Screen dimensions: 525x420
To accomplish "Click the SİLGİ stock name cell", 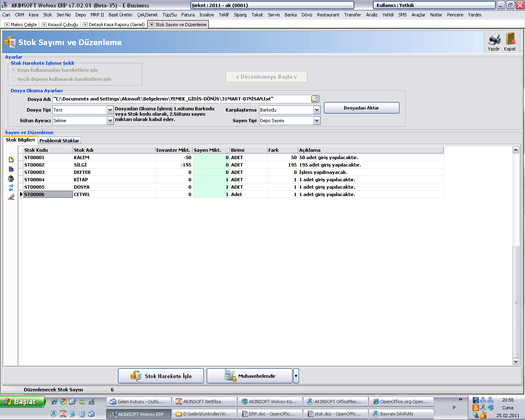I will (x=114, y=165).
